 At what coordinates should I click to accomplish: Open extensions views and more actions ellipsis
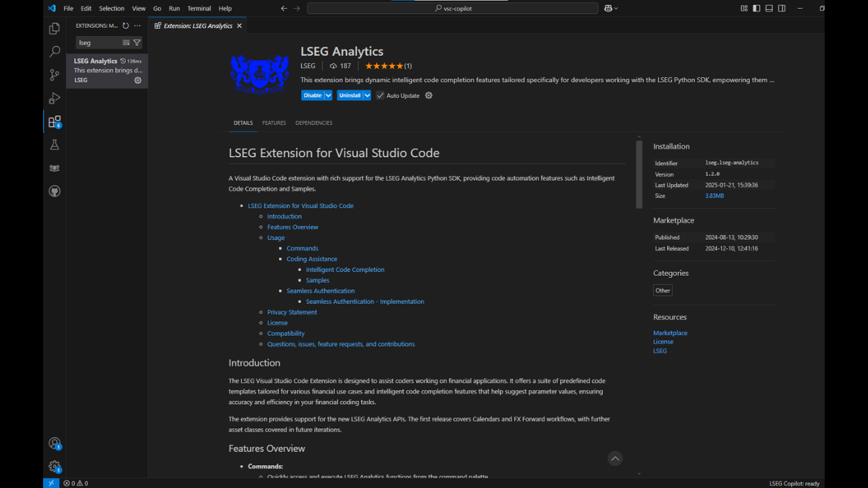(x=138, y=26)
